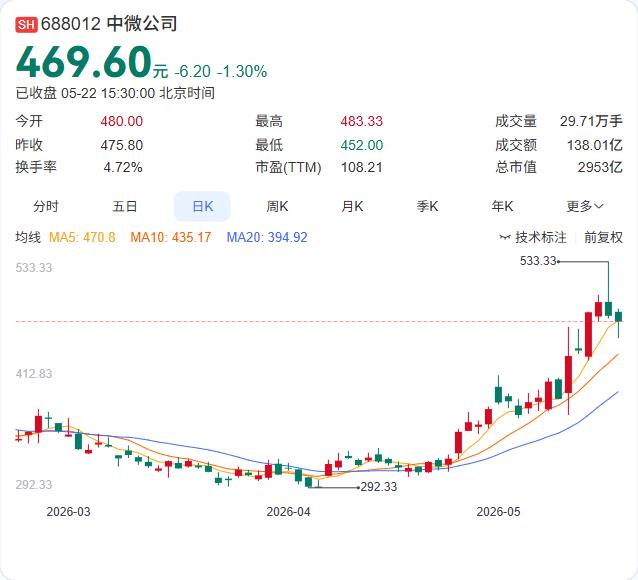
Task: Switch to the 五日 five-day tab
Action: pos(125,206)
